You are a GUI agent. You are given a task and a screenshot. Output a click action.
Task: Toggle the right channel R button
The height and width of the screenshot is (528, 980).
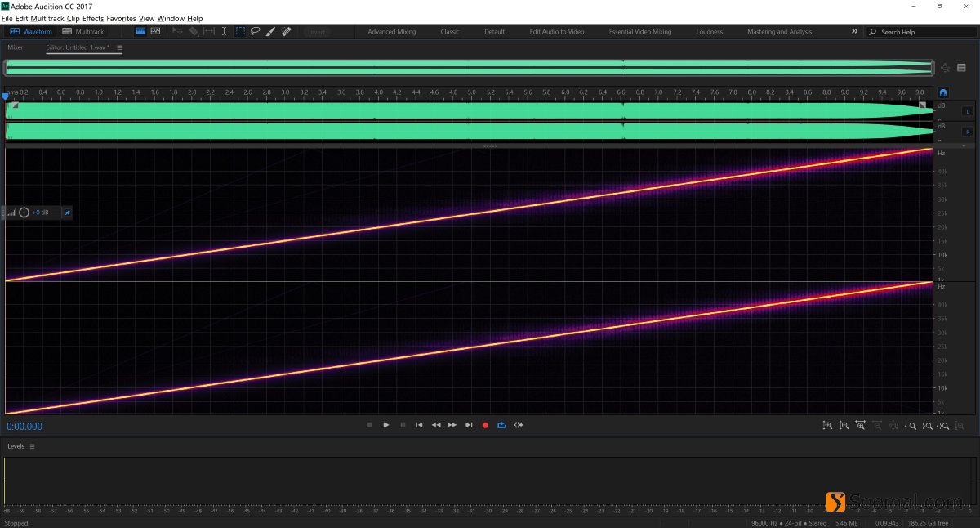[x=968, y=132]
